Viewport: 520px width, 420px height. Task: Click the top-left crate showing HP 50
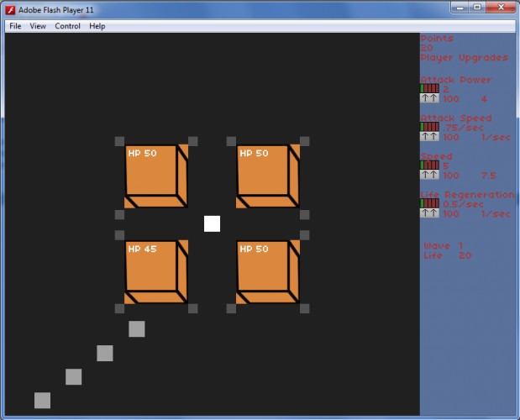pyautogui.click(x=156, y=176)
